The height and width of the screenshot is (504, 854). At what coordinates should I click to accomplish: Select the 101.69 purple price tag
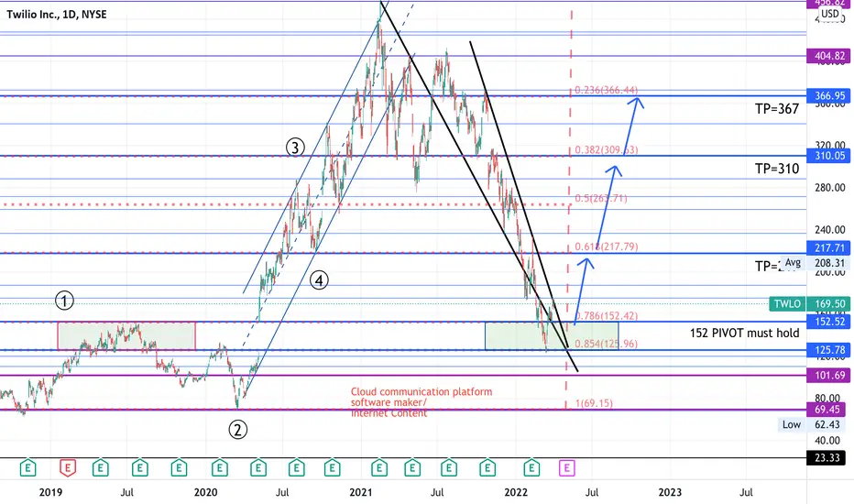(x=828, y=375)
